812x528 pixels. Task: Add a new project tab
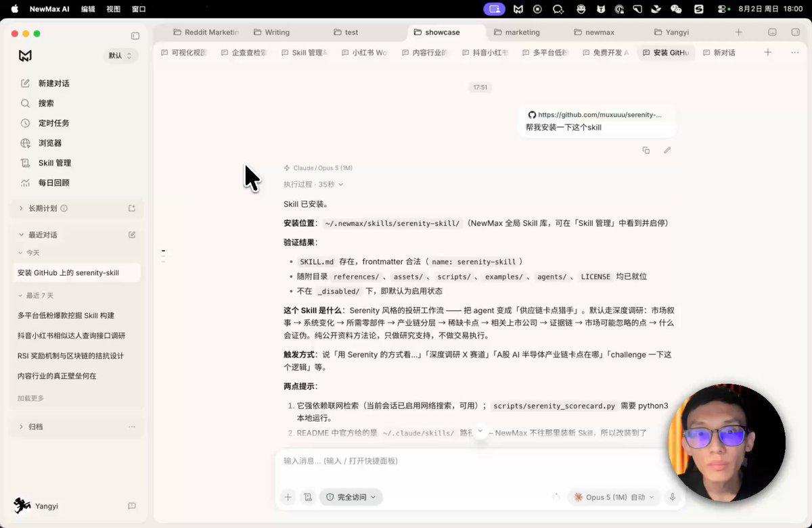(x=739, y=32)
